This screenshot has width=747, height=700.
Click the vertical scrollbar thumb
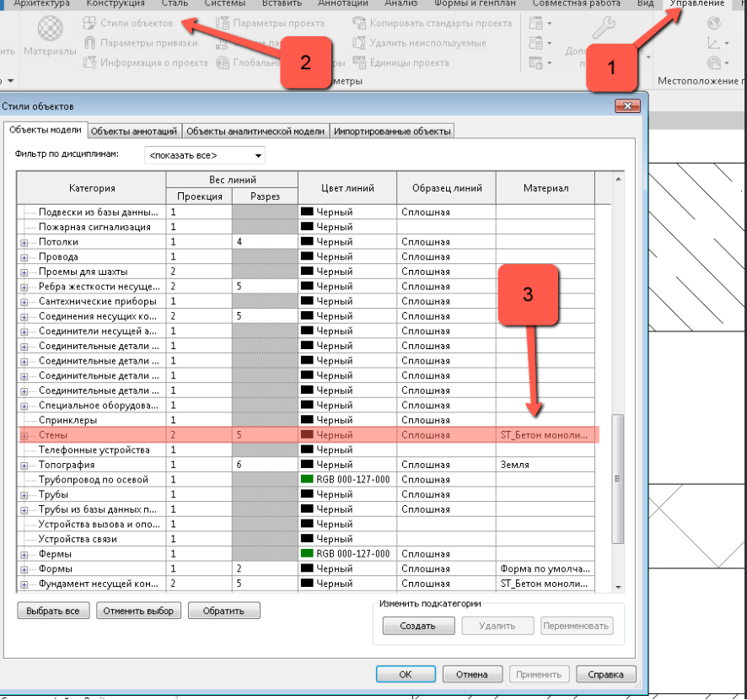pos(618,479)
